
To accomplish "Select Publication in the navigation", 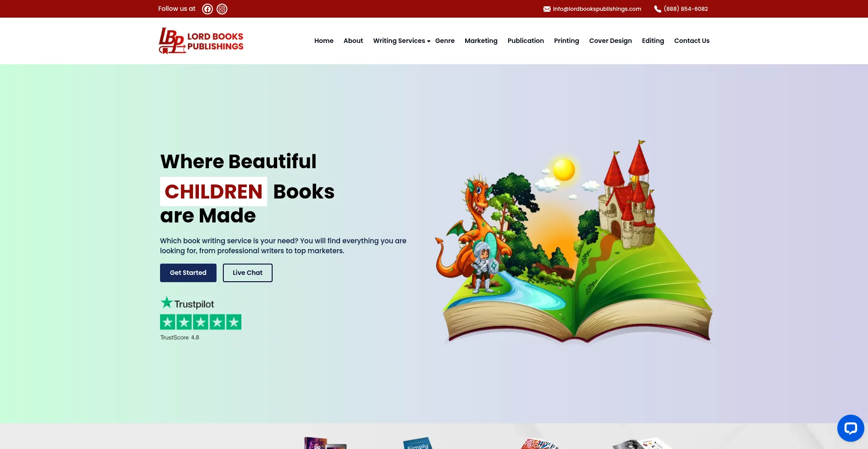I will [x=525, y=41].
